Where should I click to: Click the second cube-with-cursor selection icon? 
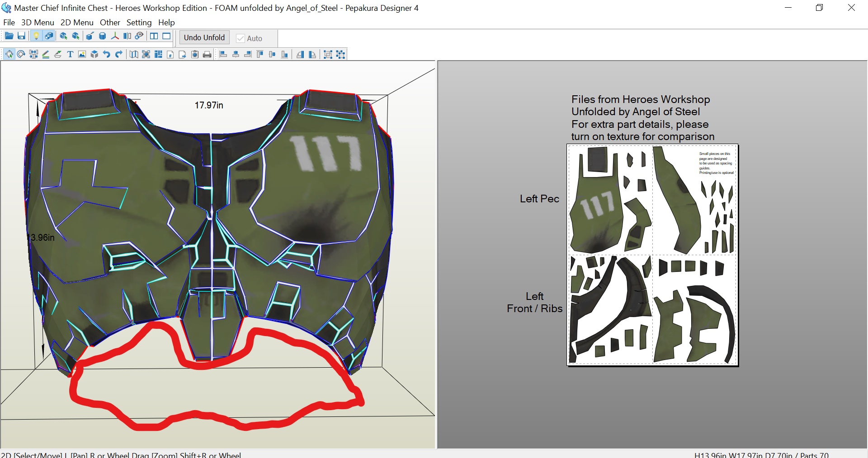[75, 36]
